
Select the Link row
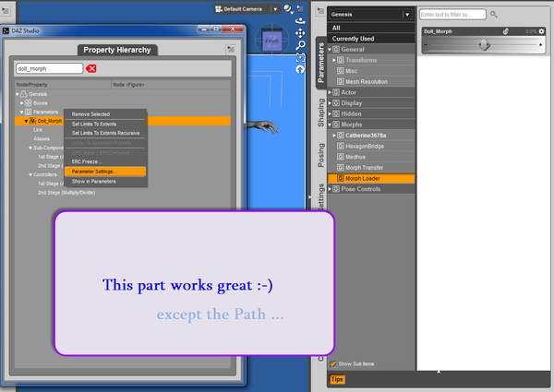tap(38, 130)
